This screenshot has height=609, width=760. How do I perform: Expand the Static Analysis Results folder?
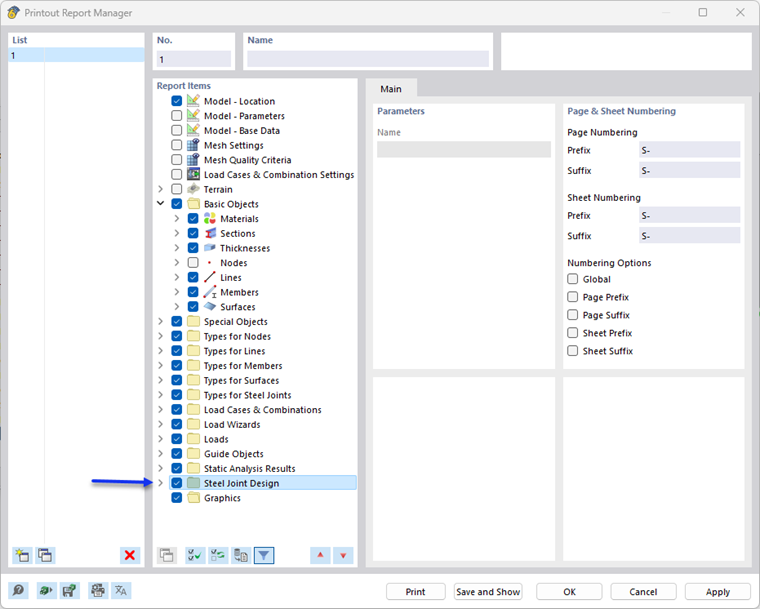[x=160, y=468]
